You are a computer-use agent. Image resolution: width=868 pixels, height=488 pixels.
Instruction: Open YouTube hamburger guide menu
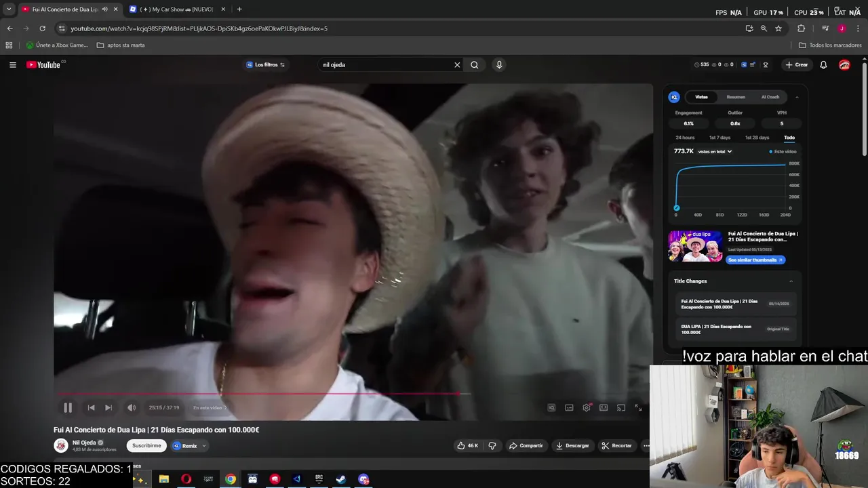coord(13,65)
